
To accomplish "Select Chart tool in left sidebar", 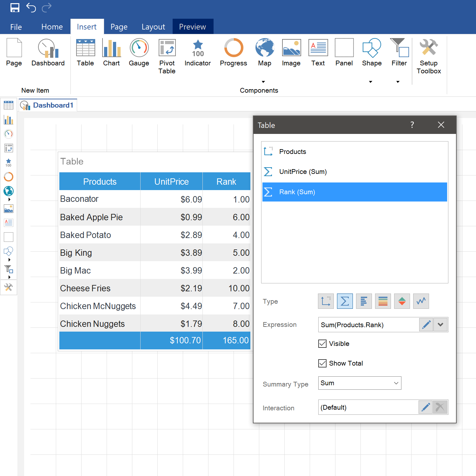I will 9,120.
